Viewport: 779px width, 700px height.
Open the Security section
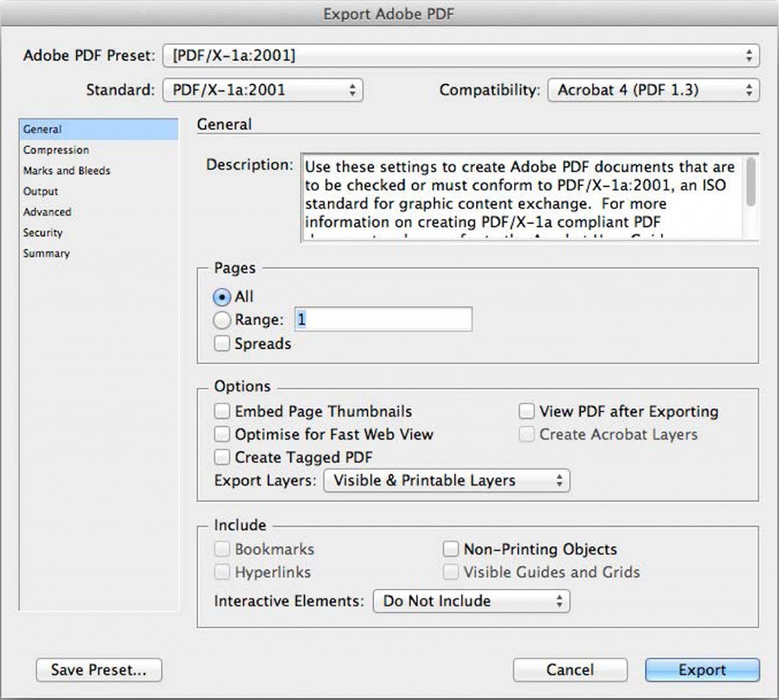point(99,233)
